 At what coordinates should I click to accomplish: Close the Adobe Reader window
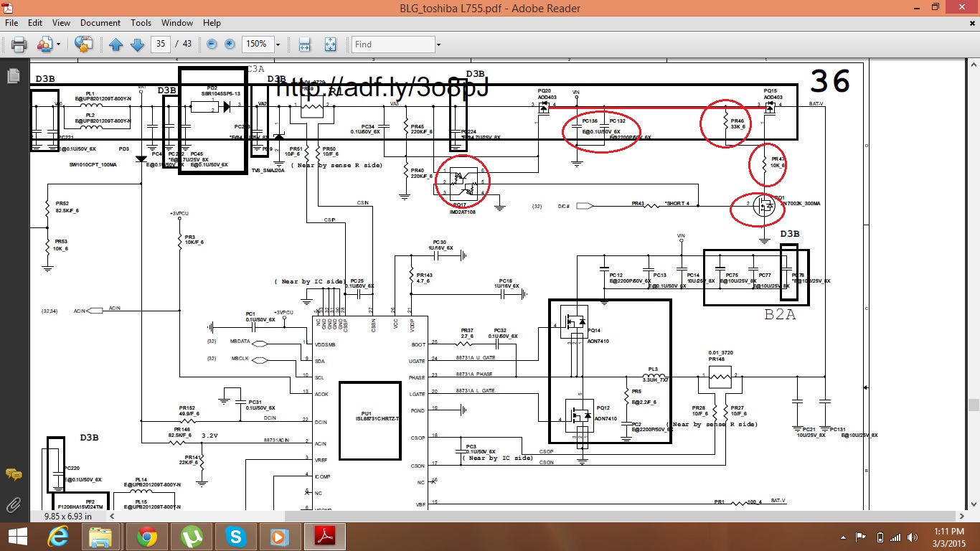961,7
